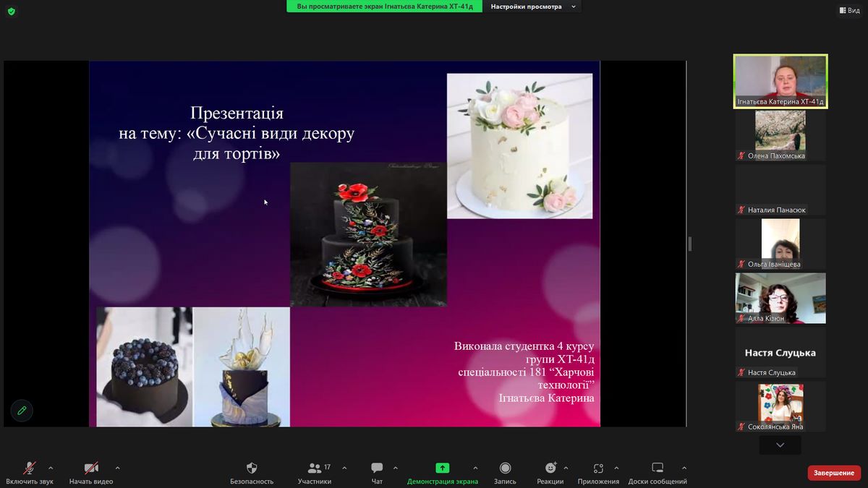Viewport: 868px width, 488px height.
Task: Open Reactions (Реакции) smiley icon
Action: [x=550, y=468]
